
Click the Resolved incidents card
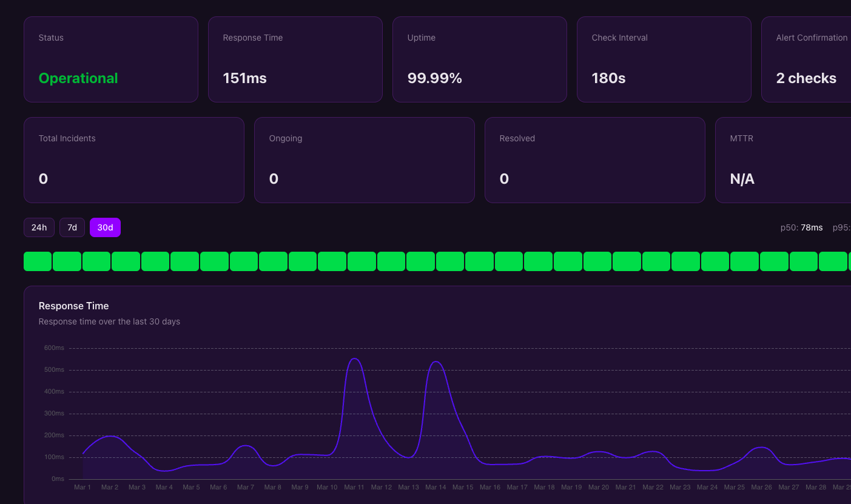[594, 160]
